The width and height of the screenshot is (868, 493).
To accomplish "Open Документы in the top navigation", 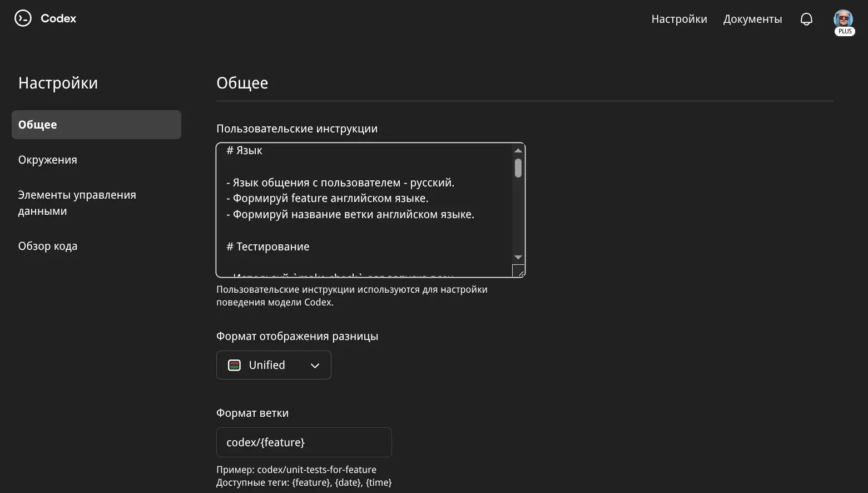I will [752, 19].
